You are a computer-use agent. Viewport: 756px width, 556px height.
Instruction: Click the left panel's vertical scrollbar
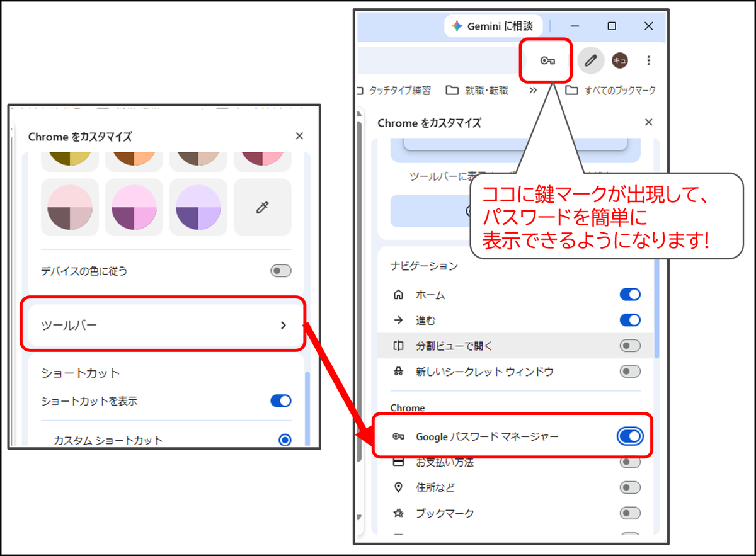coord(307,409)
